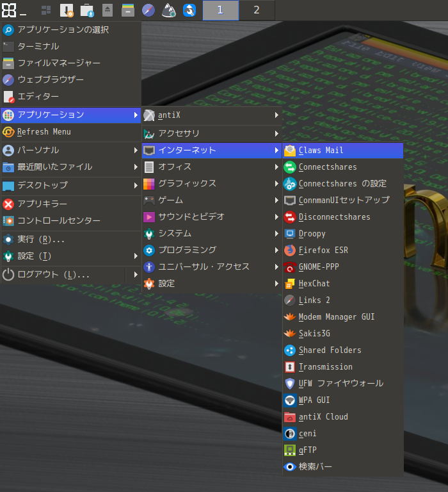Launch the updater icon with orange gear
This screenshot has width=448, height=492.
coord(67,10)
